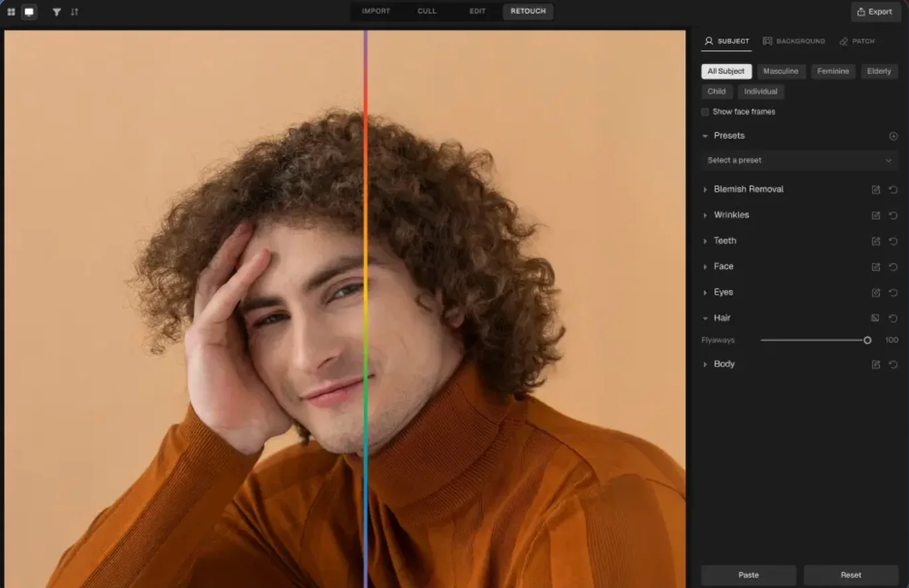
Task: Switch to the EDIT tab
Action: click(x=477, y=11)
